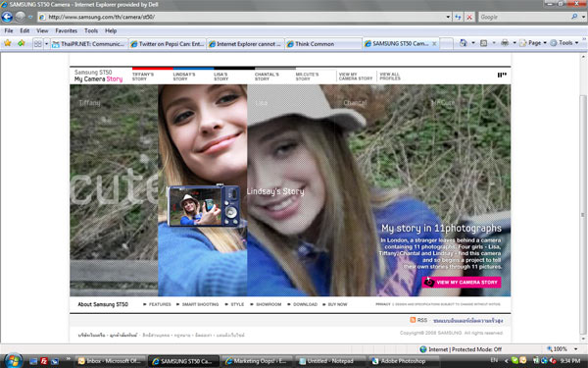Click the Google search box
This screenshot has height=368, width=588.
523,17
